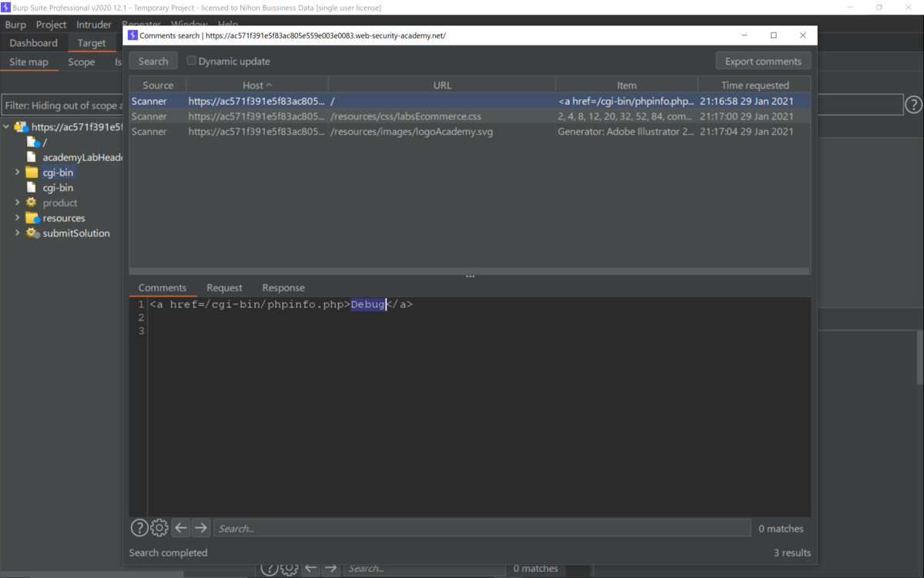Open settings gear in Comments search dialog
This screenshot has width=924, height=578.
[x=159, y=528]
